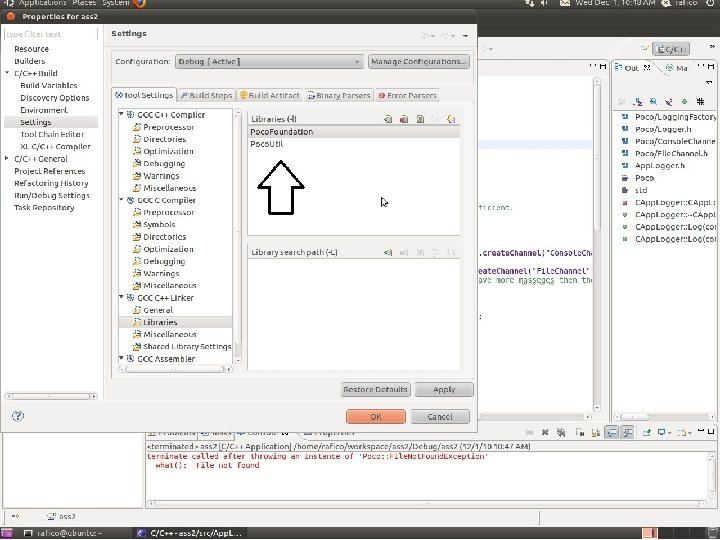The width and height of the screenshot is (720, 540).
Task: Select Shared Library Settings under GCC C++ Linker
Action: [187, 347]
